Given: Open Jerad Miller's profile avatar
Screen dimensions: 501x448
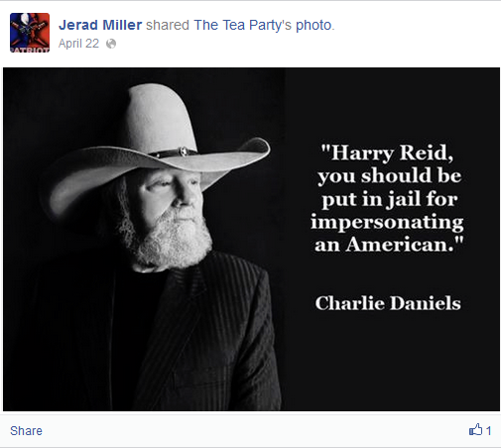Looking at the screenshot, I should pos(30,33).
